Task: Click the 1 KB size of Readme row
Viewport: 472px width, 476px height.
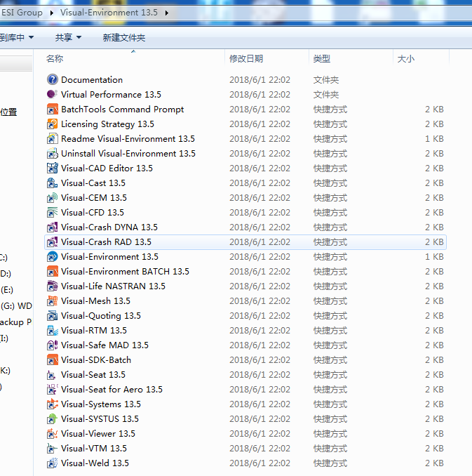Action: [x=434, y=139]
